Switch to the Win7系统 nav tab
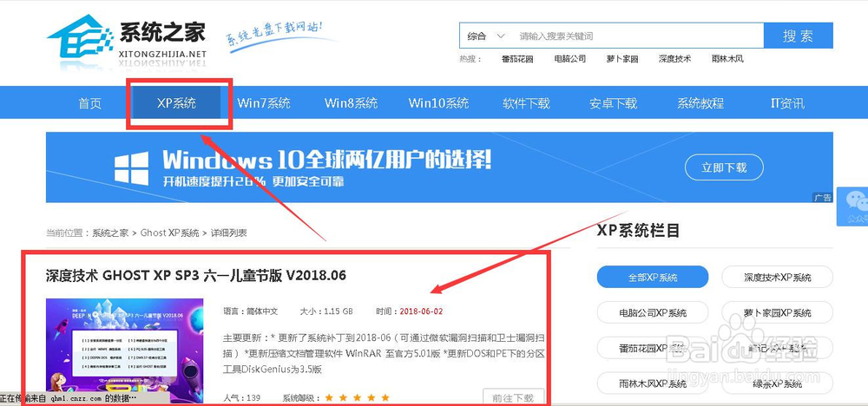The image size is (868, 406). tap(264, 103)
